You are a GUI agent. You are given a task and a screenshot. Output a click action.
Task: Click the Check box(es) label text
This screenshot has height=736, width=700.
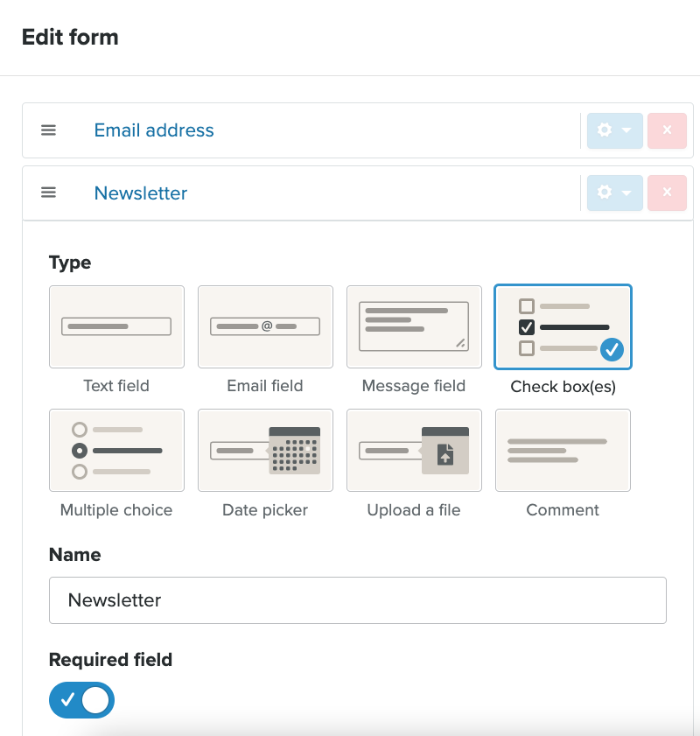click(563, 386)
